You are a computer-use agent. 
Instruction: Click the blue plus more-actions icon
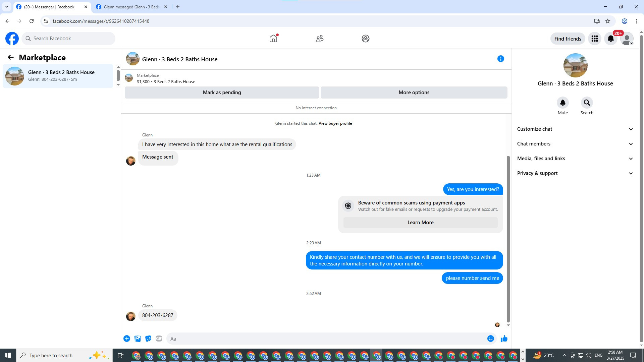tap(127, 339)
